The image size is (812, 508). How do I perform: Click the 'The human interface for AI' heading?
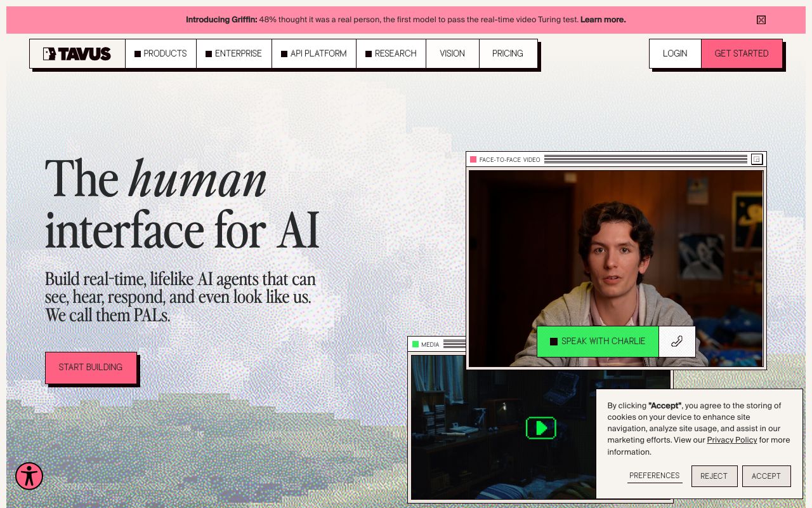pyautogui.click(x=182, y=203)
